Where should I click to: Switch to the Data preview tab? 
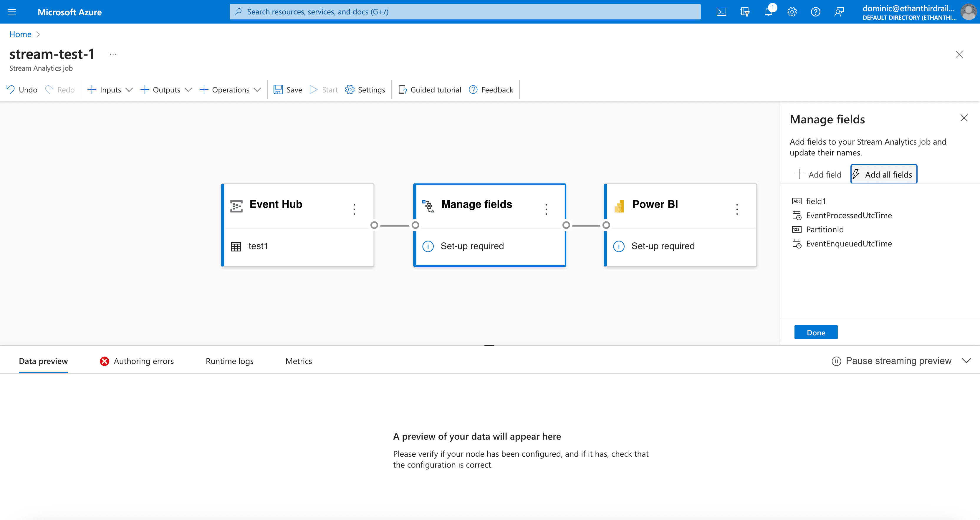pos(43,361)
